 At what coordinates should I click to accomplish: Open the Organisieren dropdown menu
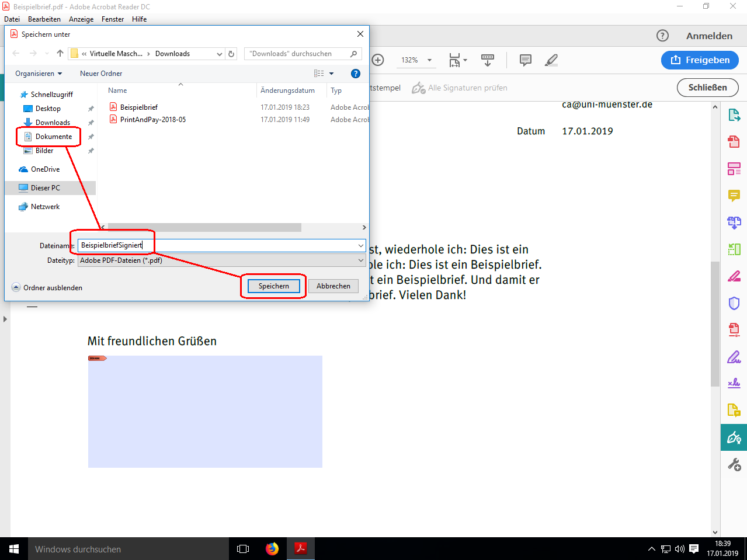tap(39, 74)
